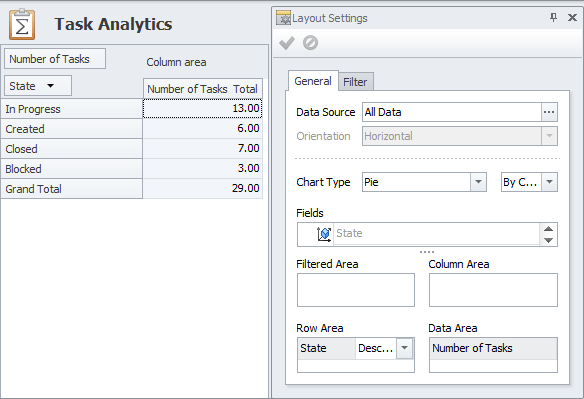Screen dimensions: 584x399
Task: Open Data Source browse ellipsis button
Action: coord(549,112)
